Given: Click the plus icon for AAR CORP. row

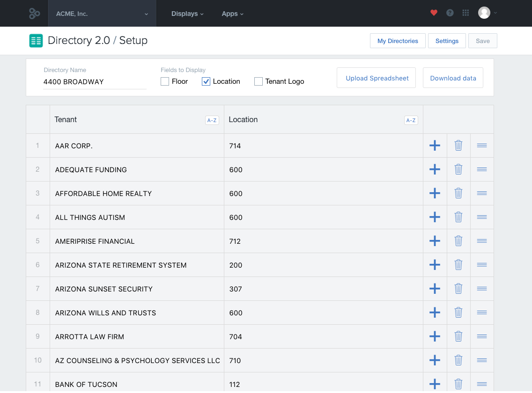Looking at the screenshot, I should 435,146.
